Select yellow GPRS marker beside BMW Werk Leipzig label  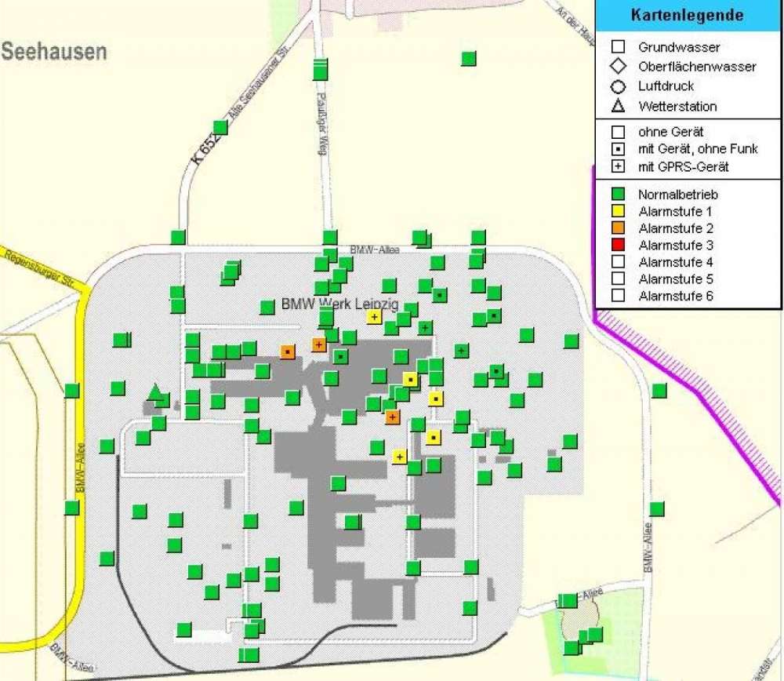click(x=374, y=317)
